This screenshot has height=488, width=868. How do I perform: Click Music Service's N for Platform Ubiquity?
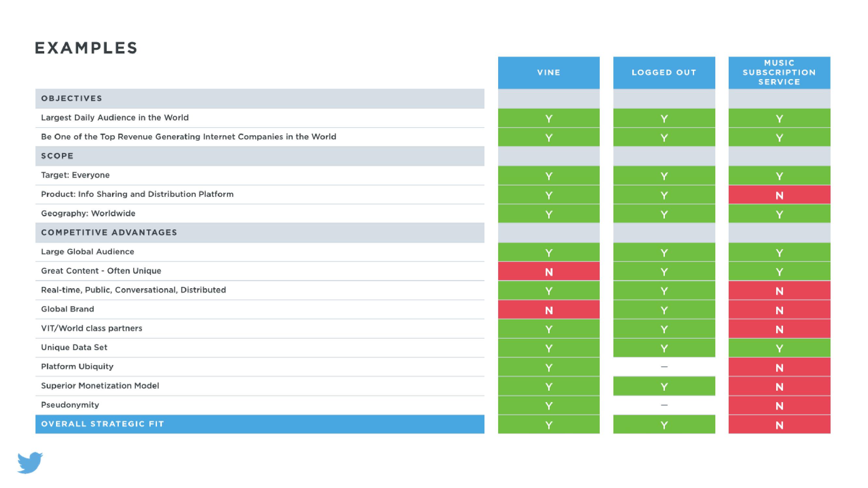tap(779, 367)
